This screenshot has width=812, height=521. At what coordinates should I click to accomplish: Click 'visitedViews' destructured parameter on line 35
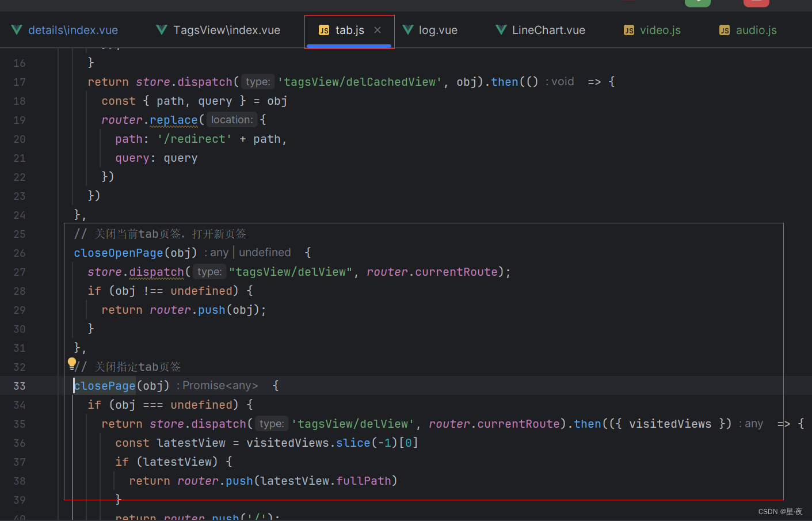670,424
